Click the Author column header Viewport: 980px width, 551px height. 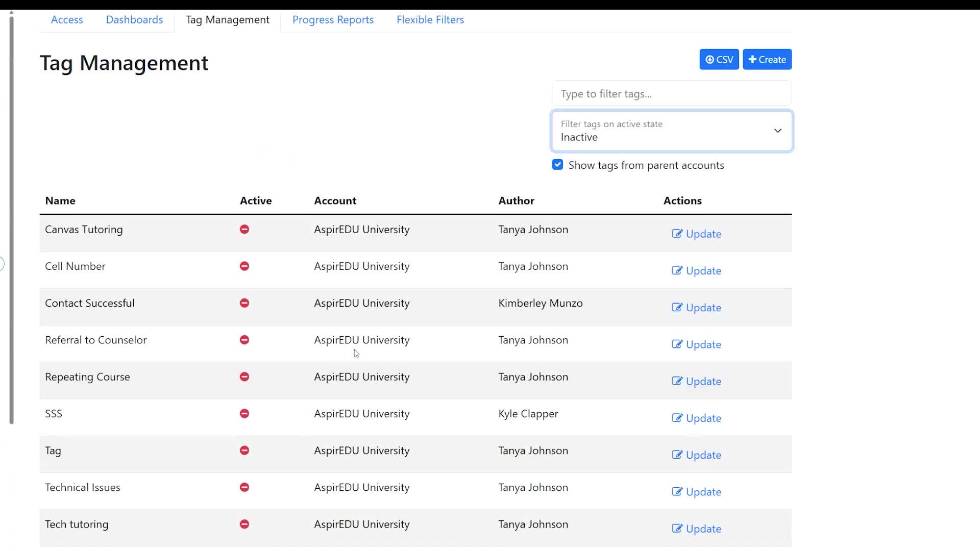coord(517,201)
